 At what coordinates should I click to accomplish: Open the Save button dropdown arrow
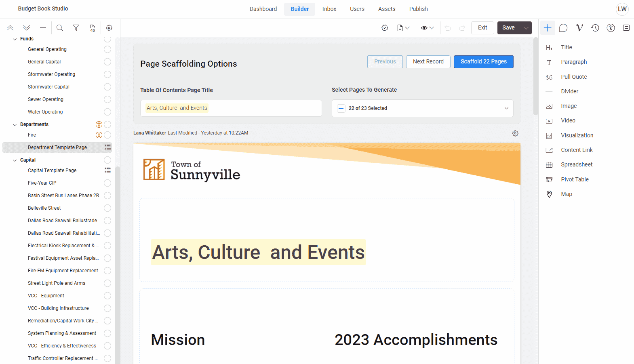526,28
